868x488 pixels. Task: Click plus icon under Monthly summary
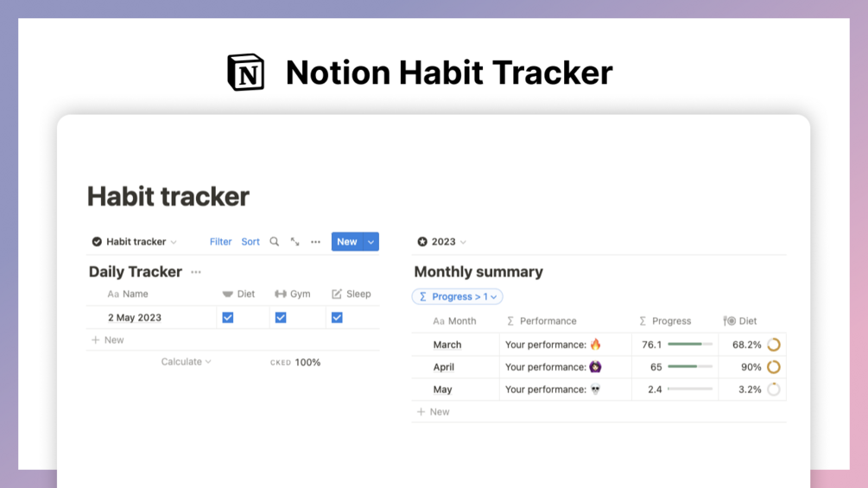click(421, 412)
